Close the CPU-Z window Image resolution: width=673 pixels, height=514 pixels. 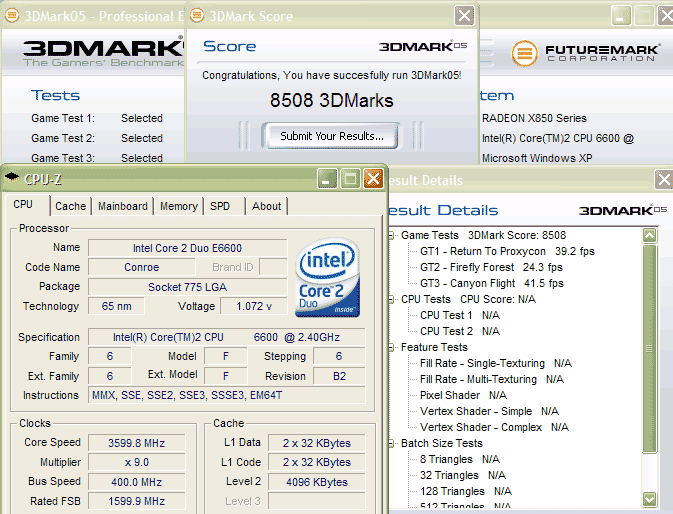[x=373, y=178]
